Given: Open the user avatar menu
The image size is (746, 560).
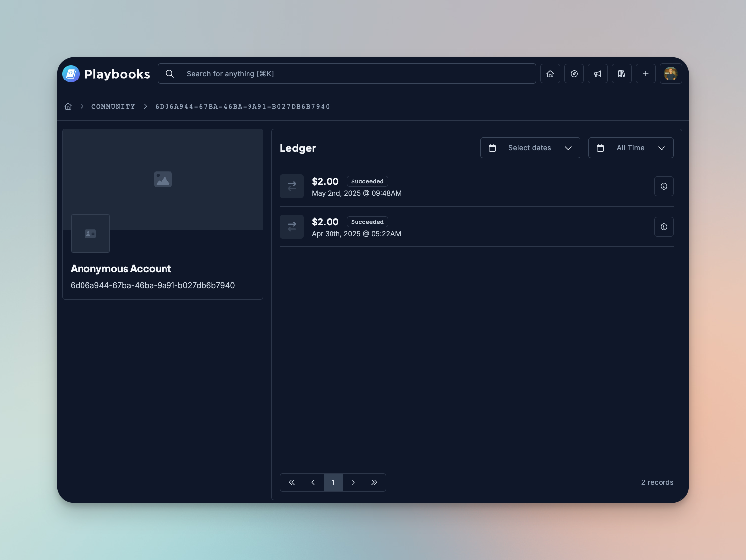Looking at the screenshot, I should 671,74.
